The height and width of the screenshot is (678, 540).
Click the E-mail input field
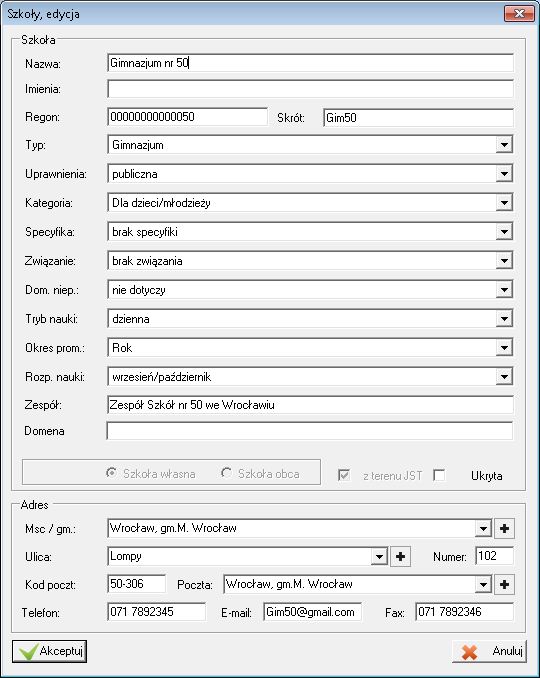[x=313, y=612]
